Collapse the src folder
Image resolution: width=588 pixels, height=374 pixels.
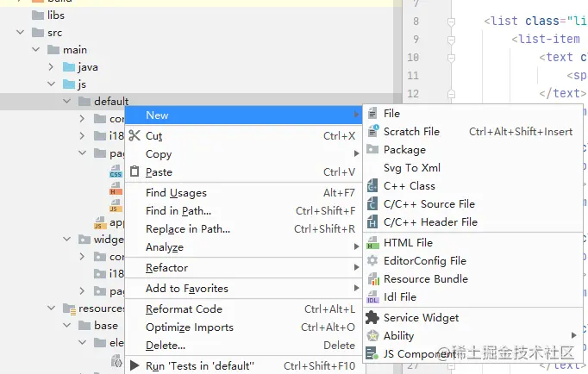[x=21, y=32]
